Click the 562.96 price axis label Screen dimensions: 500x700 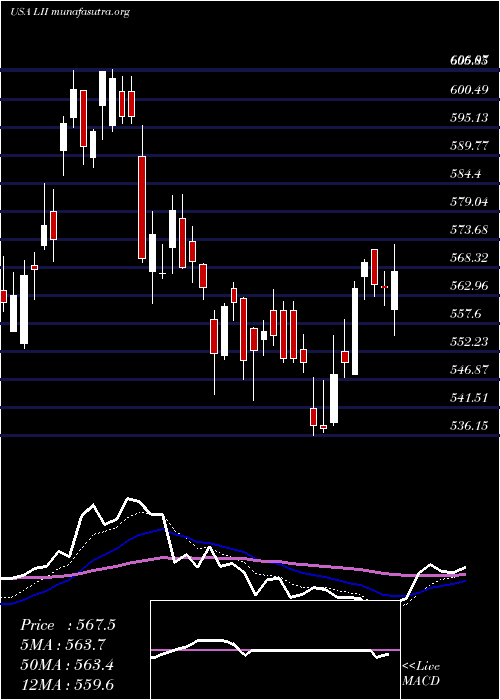click(x=469, y=286)
